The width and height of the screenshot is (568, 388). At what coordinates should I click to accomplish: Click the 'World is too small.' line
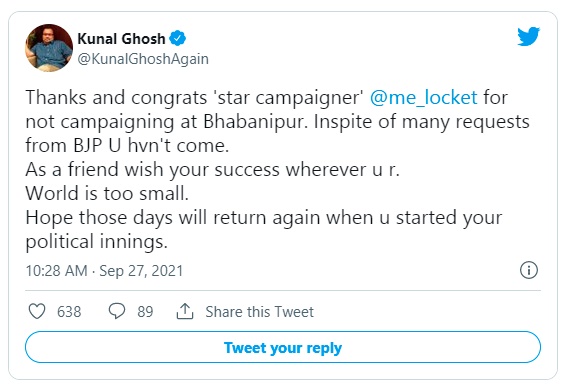click(x=107, y=193)
